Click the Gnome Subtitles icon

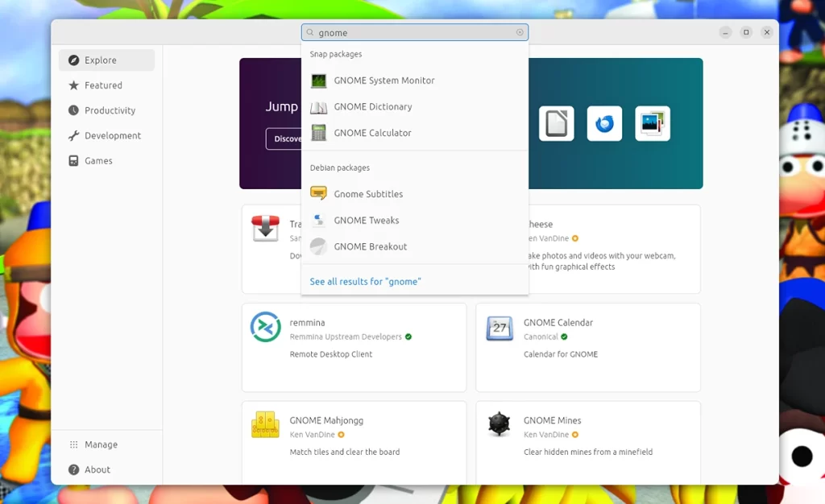coord(318,193)
